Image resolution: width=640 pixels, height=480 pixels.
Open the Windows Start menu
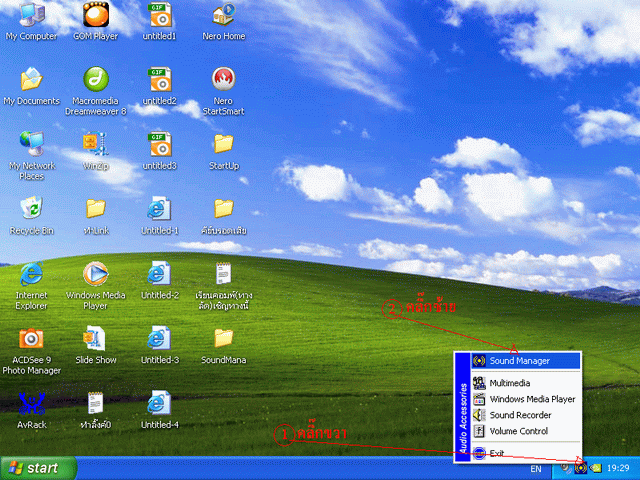38,468
